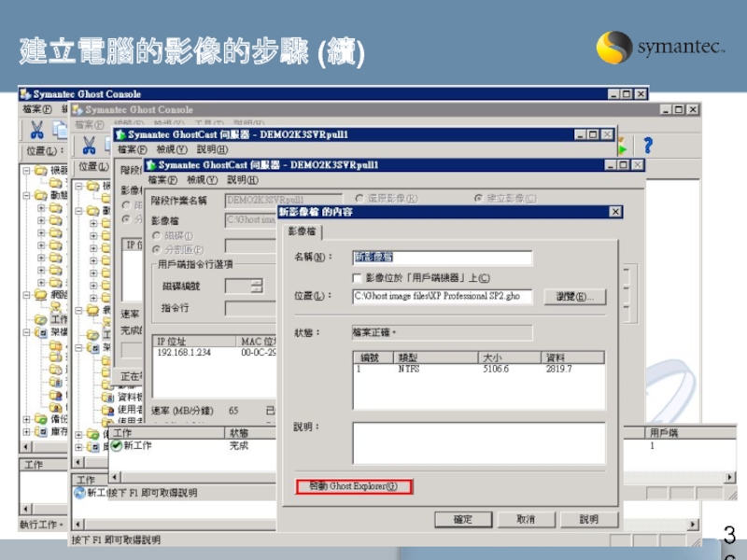Tick 影像位於「用戶端機器」上 checkbox

[x=357, y=277]
